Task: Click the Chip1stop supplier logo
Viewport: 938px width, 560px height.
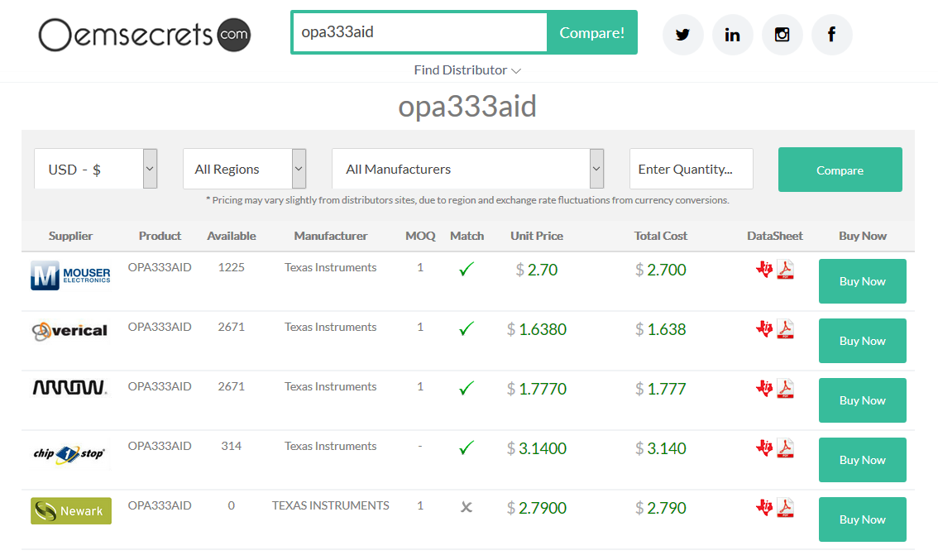Action: tap(69, 454)
